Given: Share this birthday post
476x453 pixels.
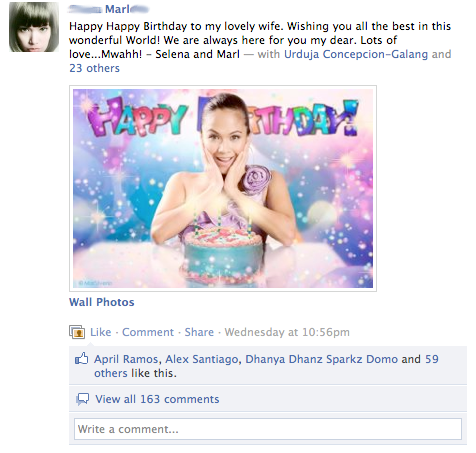Looking at the screenshot, I should (199, 332).
